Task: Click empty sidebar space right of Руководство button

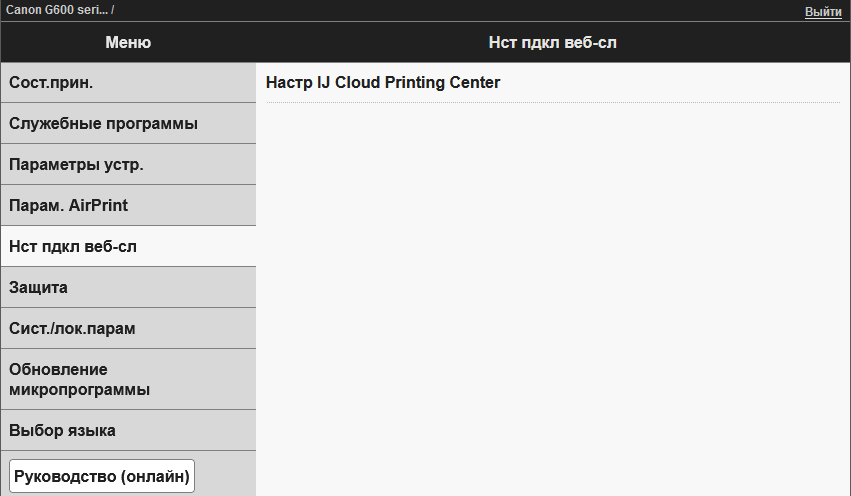Action: (x=225, y=477)
